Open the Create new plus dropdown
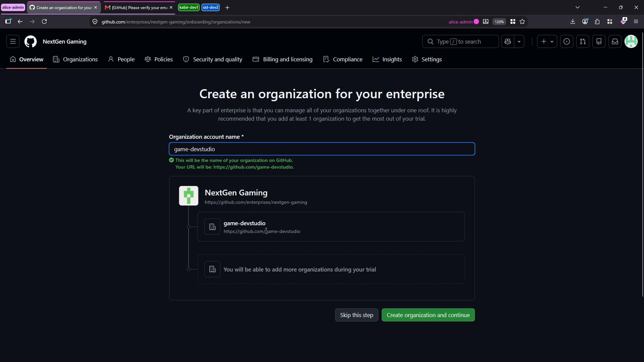 click(x=547, y=42)
